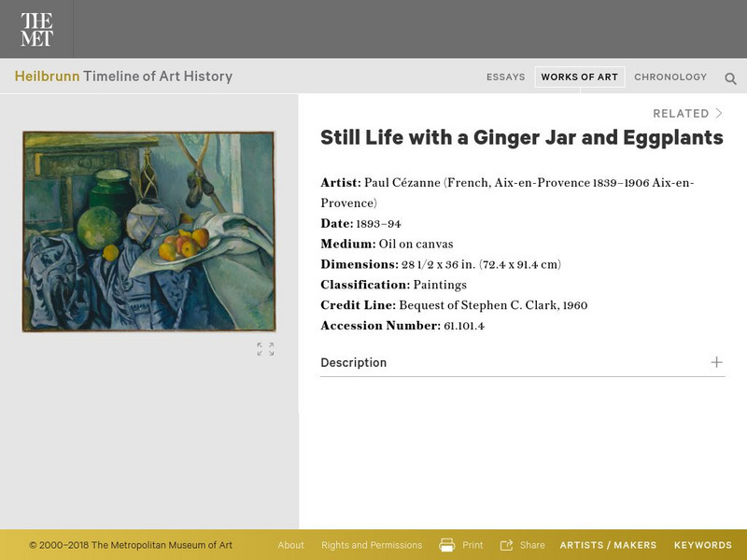Click the artist name Paul Cézanne
Image resolution: width=747 pixels, height=560 pixels.
click(x=402, y=183)
